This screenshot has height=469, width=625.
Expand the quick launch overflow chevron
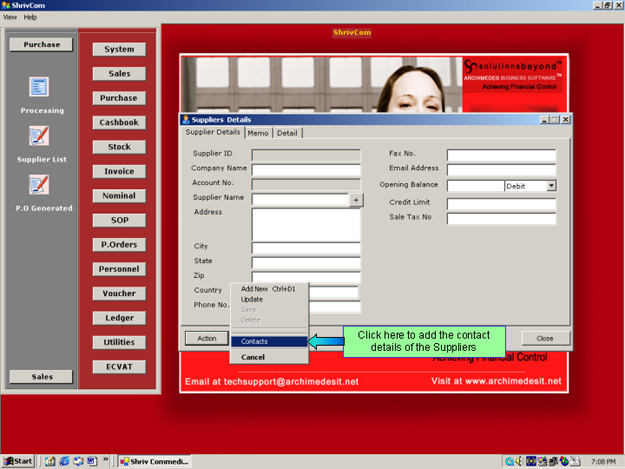106,461
